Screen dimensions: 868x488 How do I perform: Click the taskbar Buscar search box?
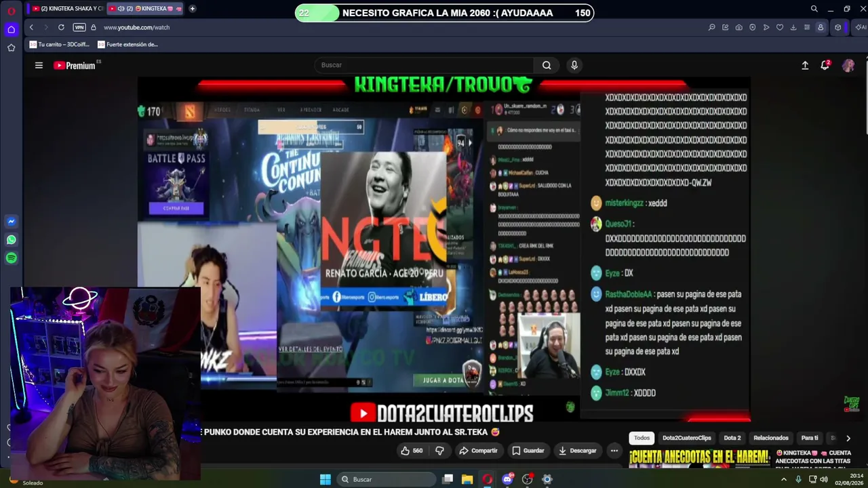(386, 479)
